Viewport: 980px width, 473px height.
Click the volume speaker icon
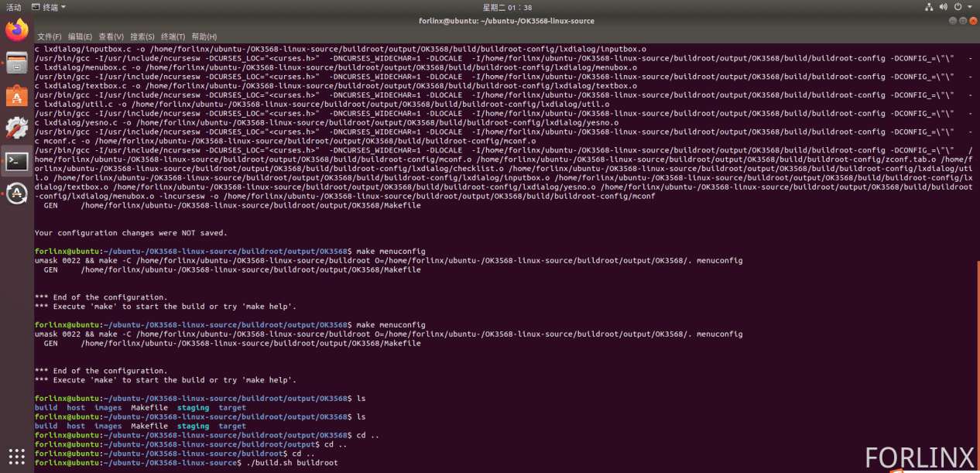coord(944,7)
